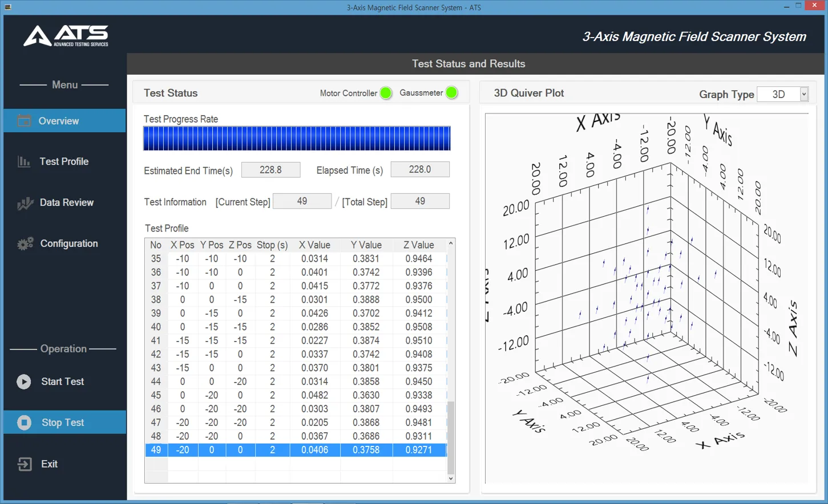Viewport: 828px width, 504px height.
Task: Click the Z Pos column header
Action: pos(240,245)
